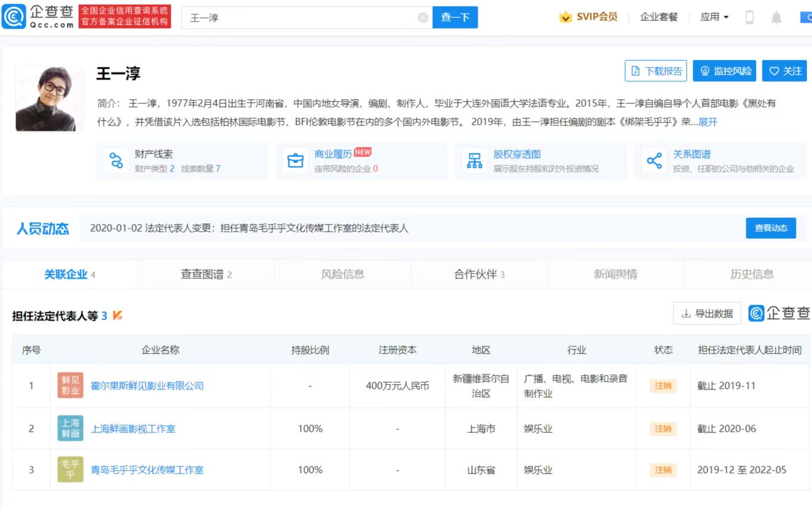The height and width of the screenshot is (510, 812).
Task: Switch to 历史信息 tab
Action: (752, 275)
